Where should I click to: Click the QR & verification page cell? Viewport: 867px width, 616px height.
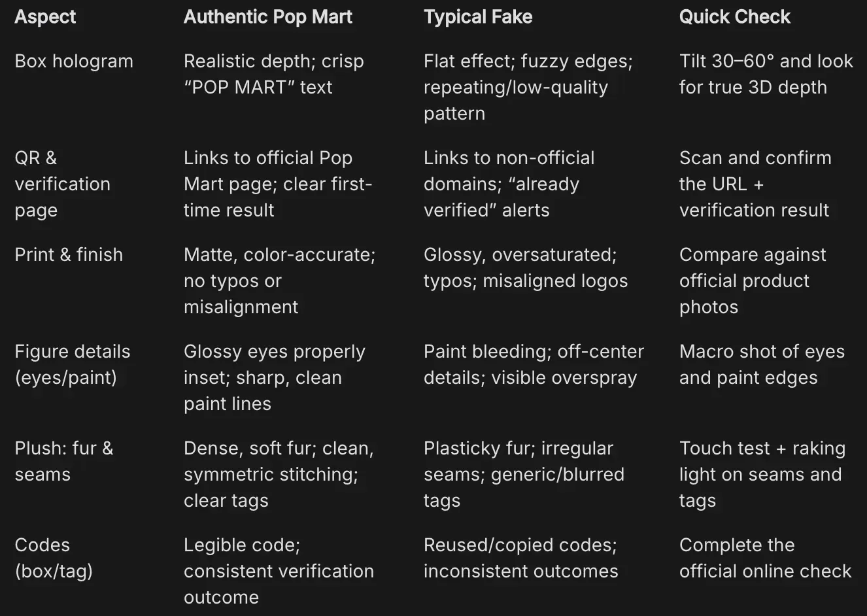tap(62, 184)
